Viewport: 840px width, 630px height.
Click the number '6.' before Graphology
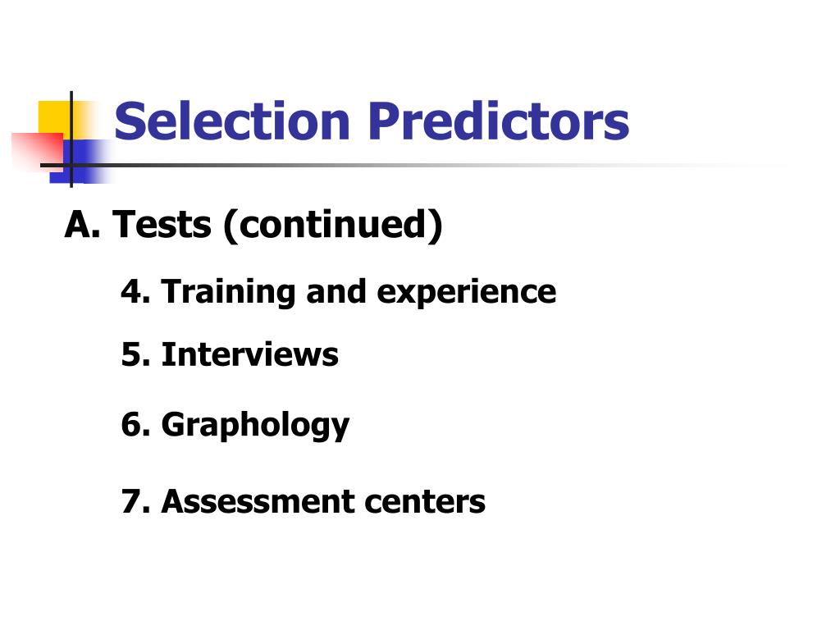click(135, 424)
